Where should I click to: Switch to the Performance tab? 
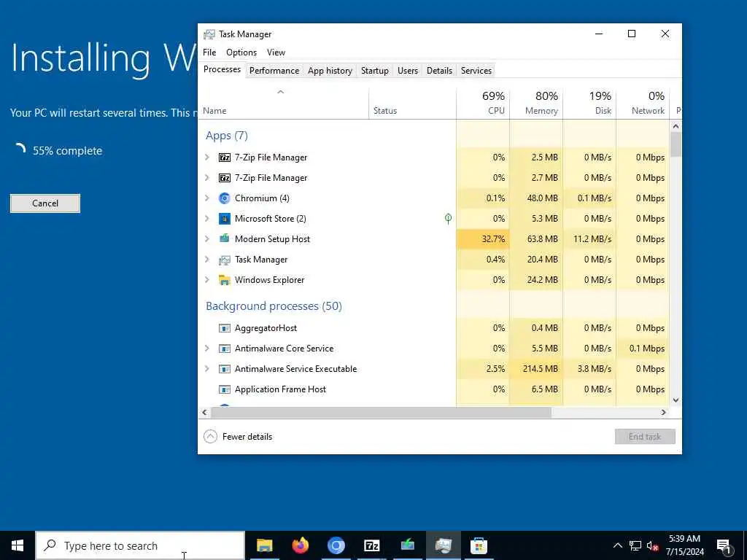[274, 71]
